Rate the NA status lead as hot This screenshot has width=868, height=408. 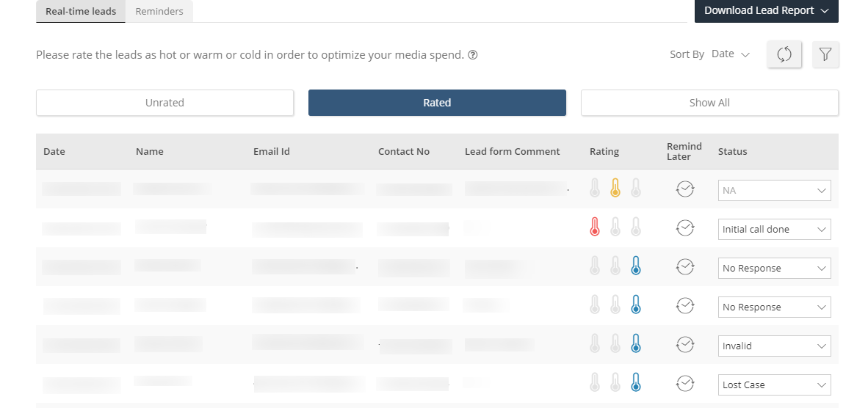(x=595, y=188)
